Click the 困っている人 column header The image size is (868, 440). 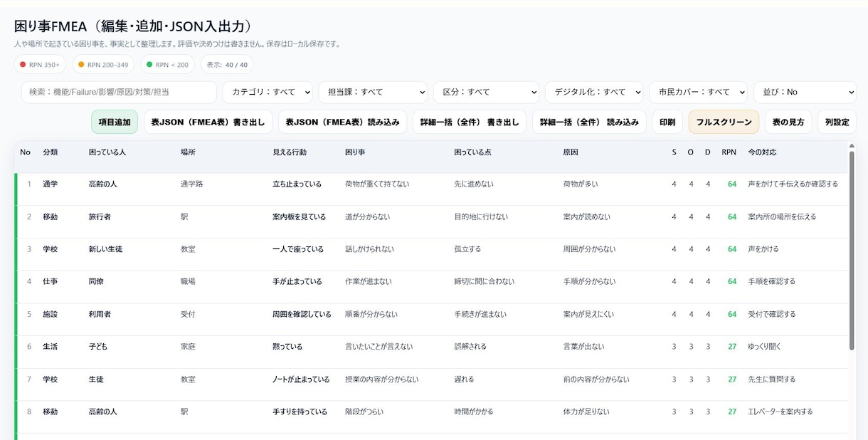(x=107, y=152)
